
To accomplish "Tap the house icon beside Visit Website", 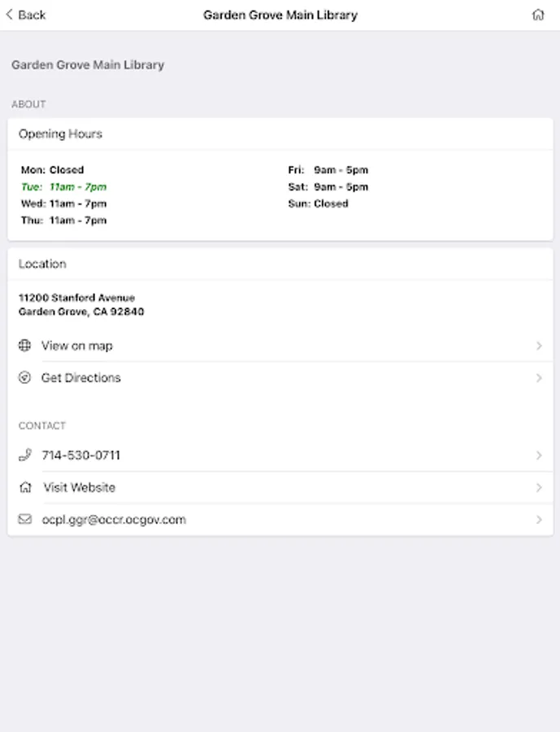I will click(25, 487).
